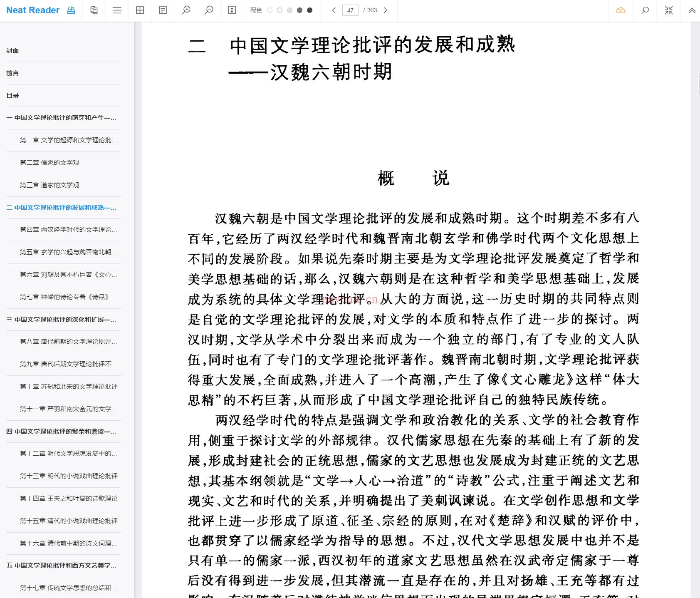This screenshot has height=598, width=700.
Task: Open section 三 中国文学理论批评的深化和扩展
Action: pyautogui.click(x=64, y=320)
